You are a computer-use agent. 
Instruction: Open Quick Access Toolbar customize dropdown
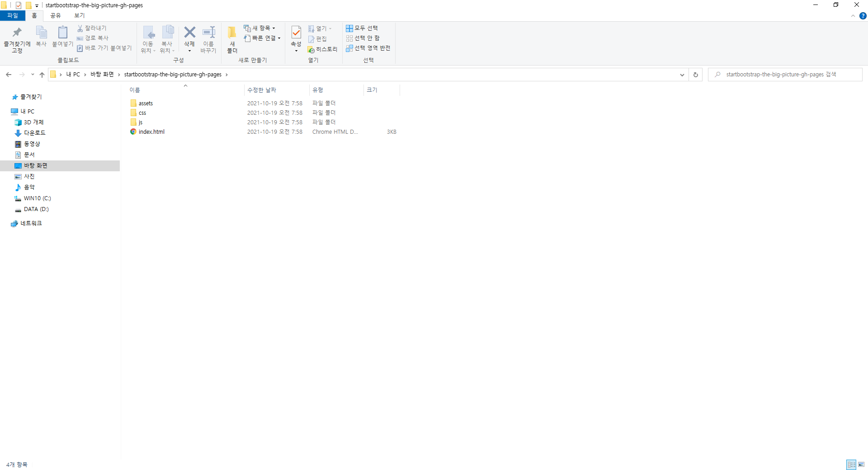37,5
